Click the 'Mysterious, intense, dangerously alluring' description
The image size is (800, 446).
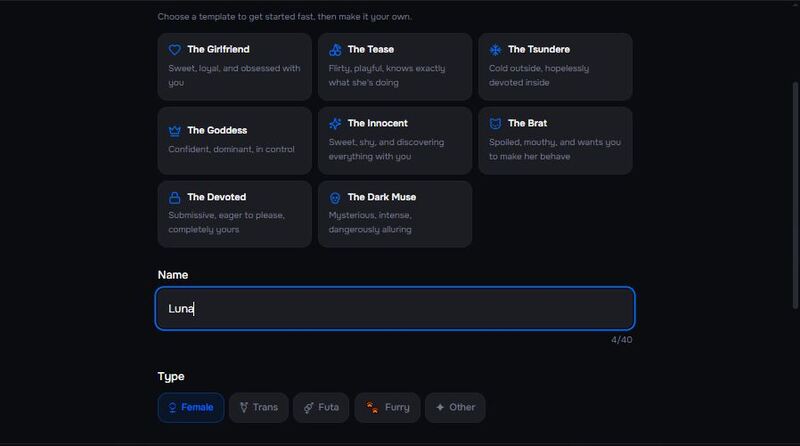[x=370, y=222]
